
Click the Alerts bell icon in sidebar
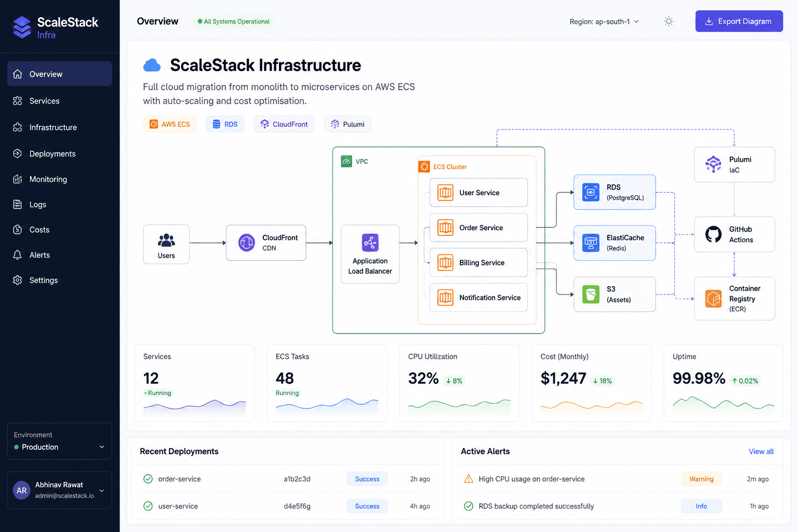[x=18, y=255]
